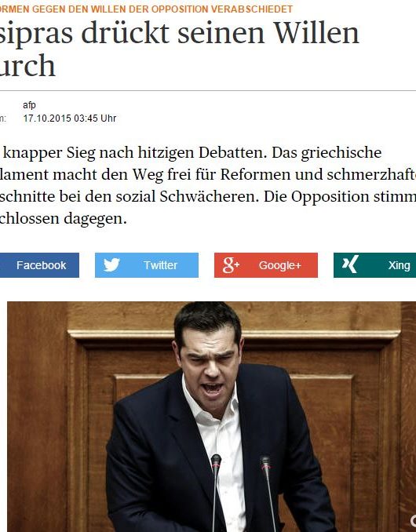Click the orange kicker line above headline
Viewport: 416px width, 532px height.
[146, 9]
